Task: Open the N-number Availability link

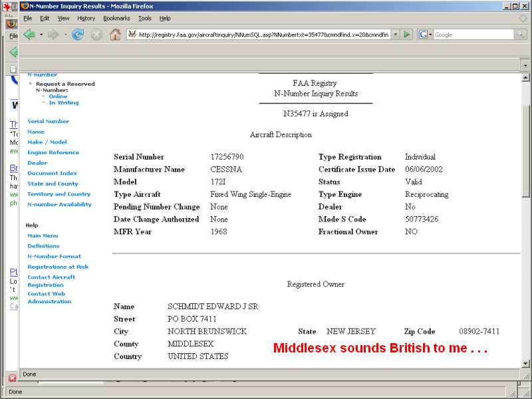Action: pyautogui.click(x=59, y=204)
